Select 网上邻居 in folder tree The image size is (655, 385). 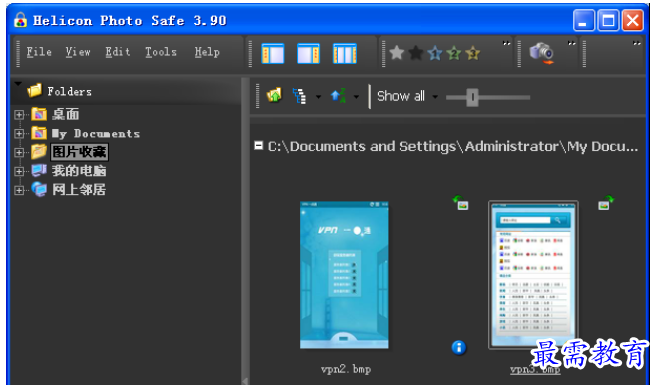79,190
